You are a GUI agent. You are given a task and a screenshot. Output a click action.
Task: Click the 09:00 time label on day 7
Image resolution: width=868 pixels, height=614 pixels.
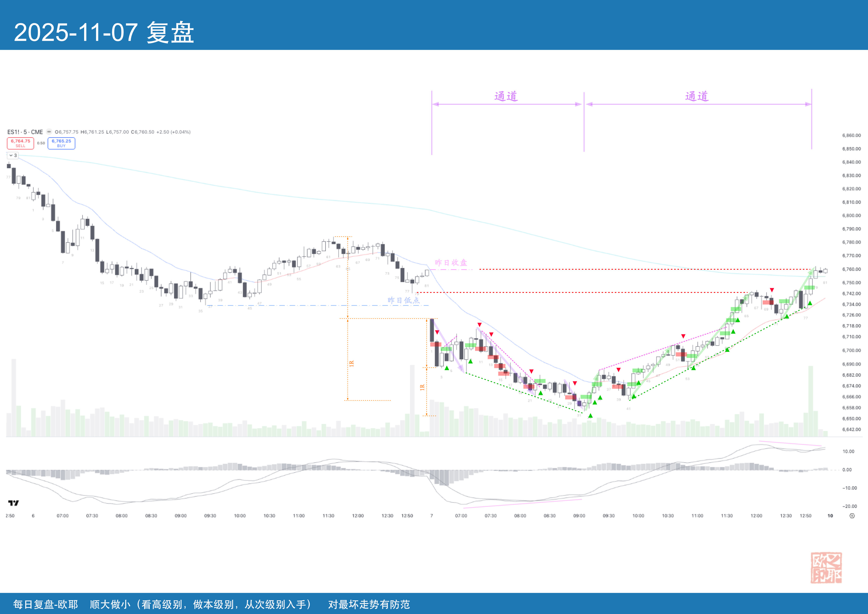(x=579, y=516)
